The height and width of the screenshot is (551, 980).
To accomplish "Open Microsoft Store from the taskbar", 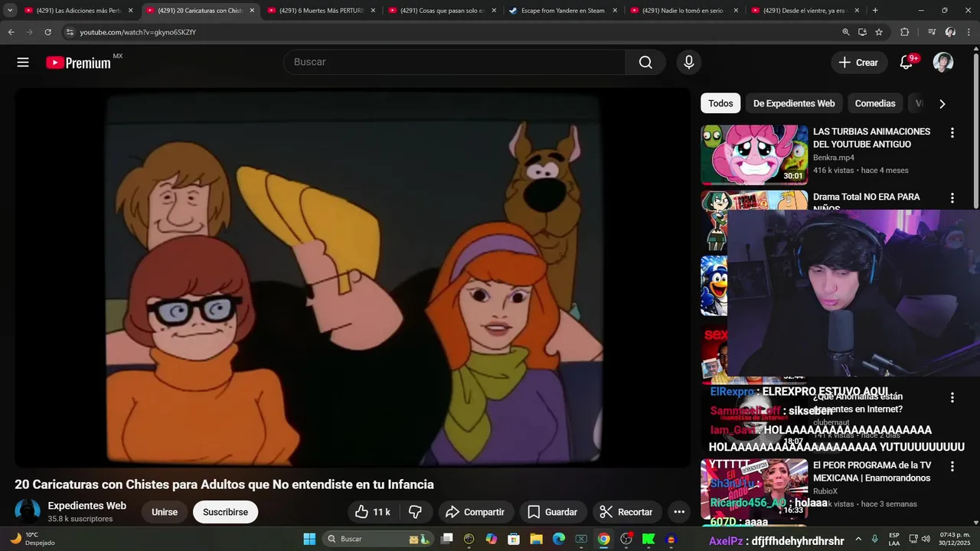I will pos(514,539).
